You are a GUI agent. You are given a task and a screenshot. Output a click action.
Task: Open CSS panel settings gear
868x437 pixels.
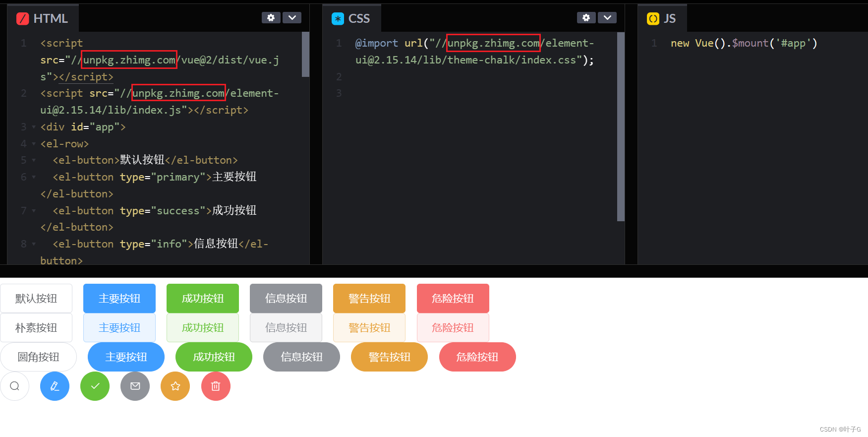coord(586,18)
